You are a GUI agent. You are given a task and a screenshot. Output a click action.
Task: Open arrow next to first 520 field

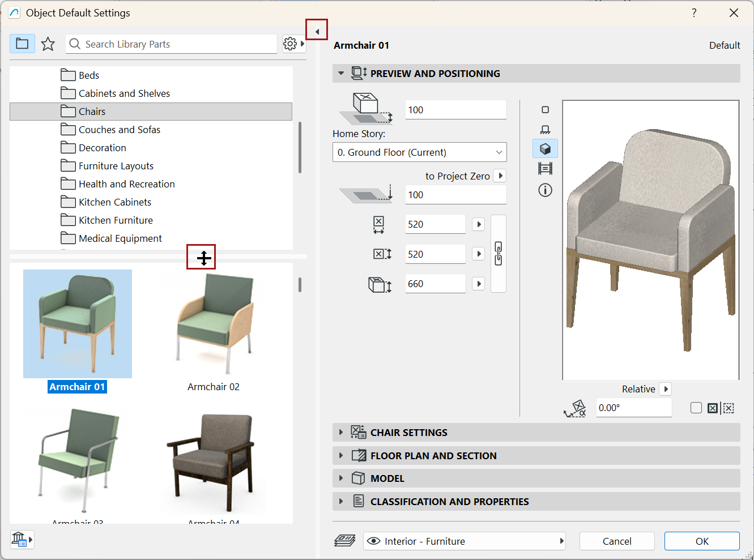479,224
